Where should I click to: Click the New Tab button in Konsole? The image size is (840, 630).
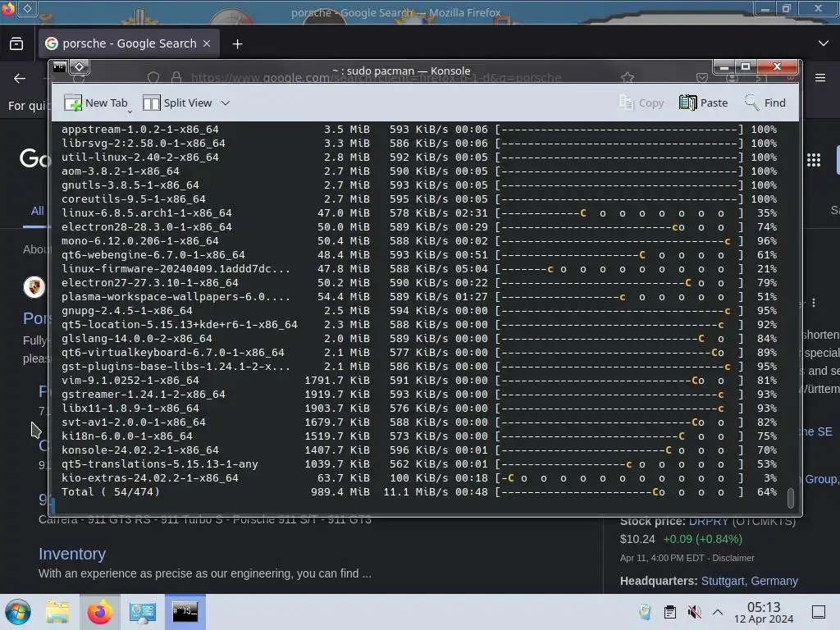coord(95,103)
